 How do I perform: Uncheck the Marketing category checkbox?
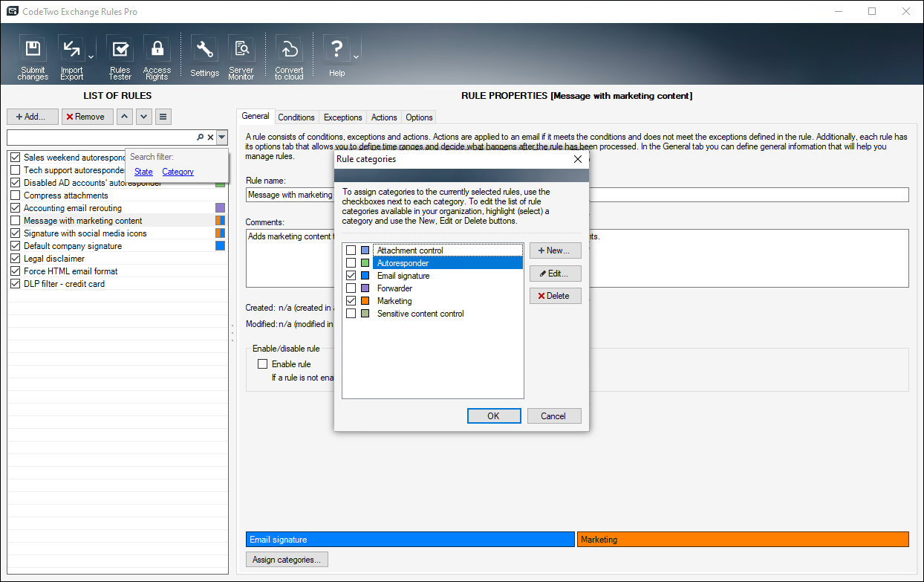(x=351, y=301)
